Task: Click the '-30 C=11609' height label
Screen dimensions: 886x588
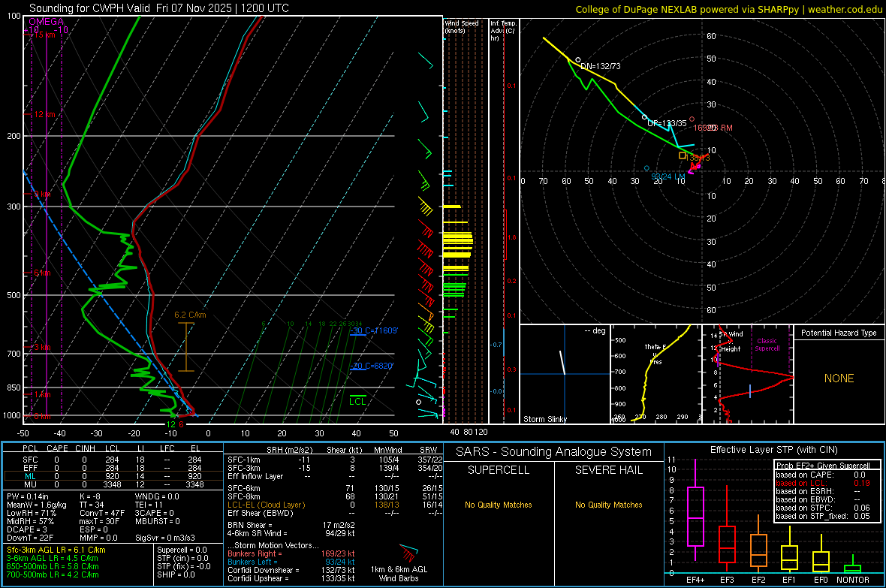Action: click(373, 330)
